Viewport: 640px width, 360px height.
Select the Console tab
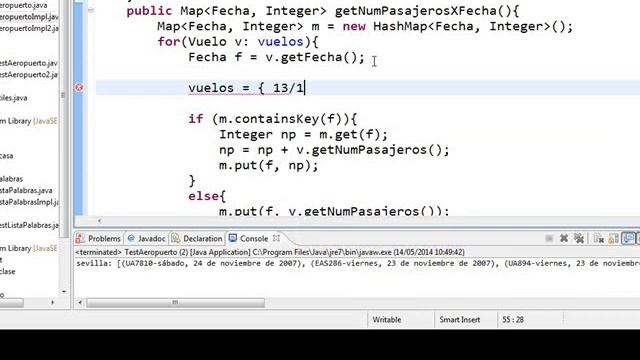(249, 238)
